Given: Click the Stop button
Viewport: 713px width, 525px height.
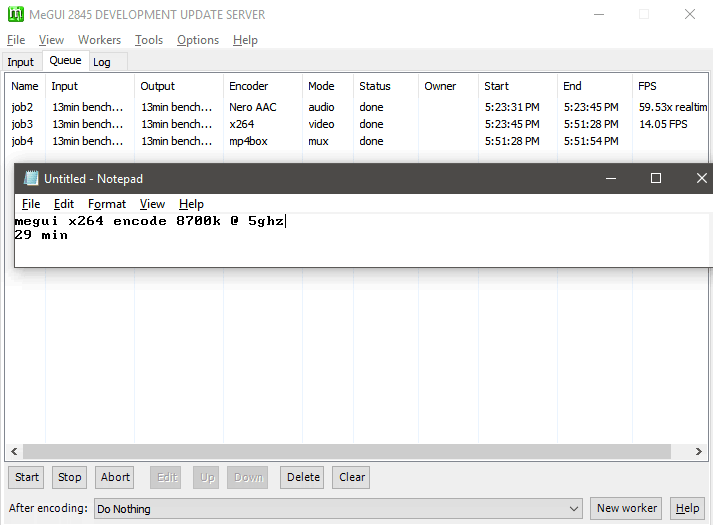Looking at the screenshot, I should [x=69, y=477].
